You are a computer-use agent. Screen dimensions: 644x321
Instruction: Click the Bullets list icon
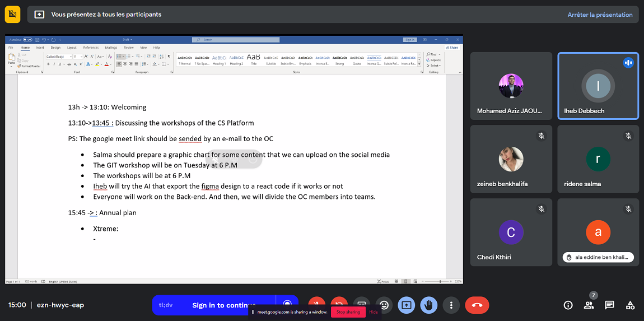[119, 57]
